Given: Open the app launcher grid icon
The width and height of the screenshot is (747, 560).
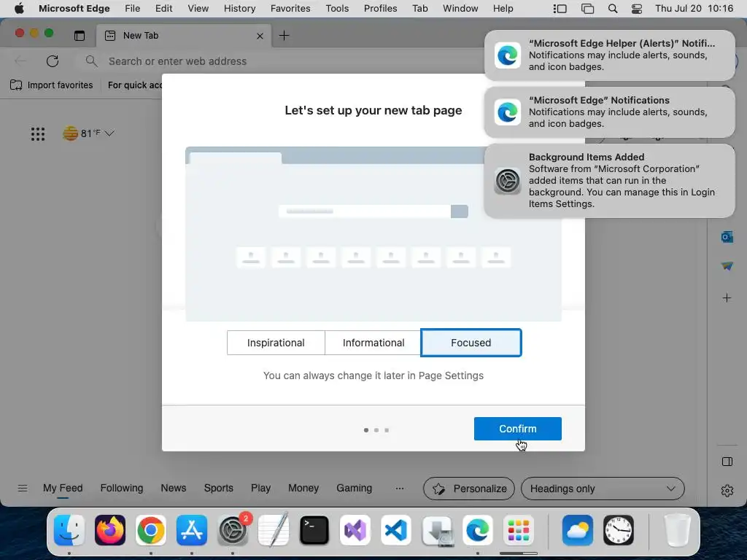Looking at the screenshot, I should click(x=38, y=134).
